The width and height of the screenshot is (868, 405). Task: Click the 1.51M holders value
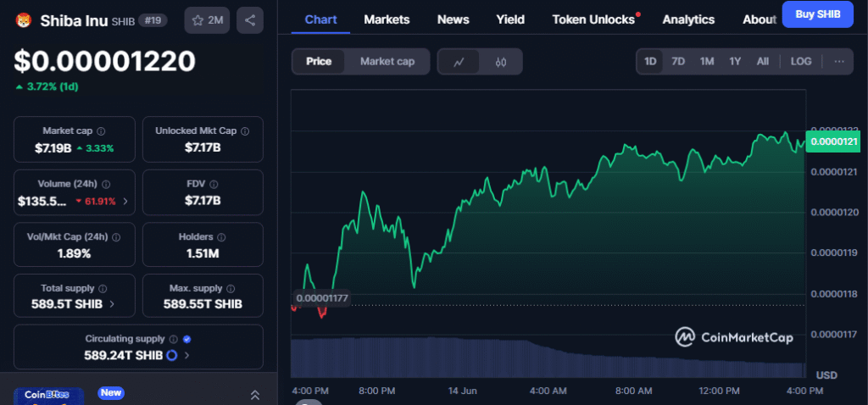(x=203, y=253)
